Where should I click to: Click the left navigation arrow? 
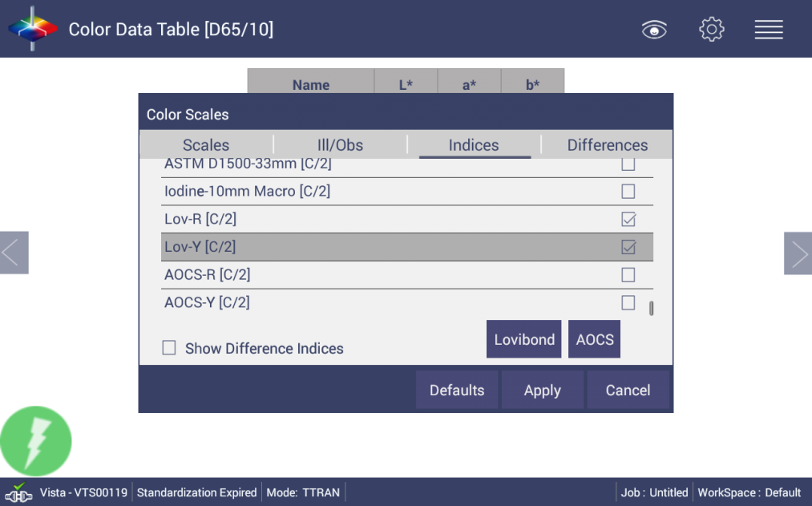click(14, 253)
